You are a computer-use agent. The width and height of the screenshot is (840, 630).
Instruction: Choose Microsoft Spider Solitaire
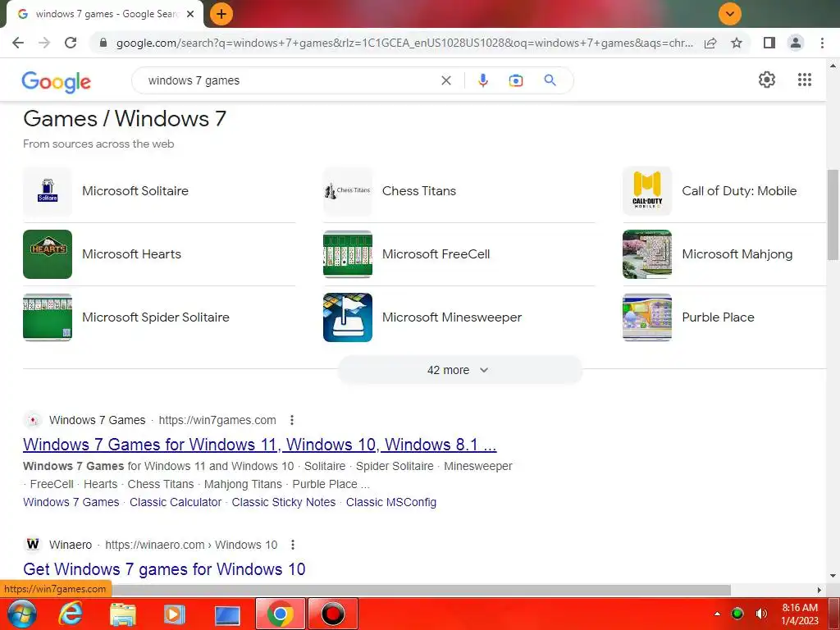point(159,317)
